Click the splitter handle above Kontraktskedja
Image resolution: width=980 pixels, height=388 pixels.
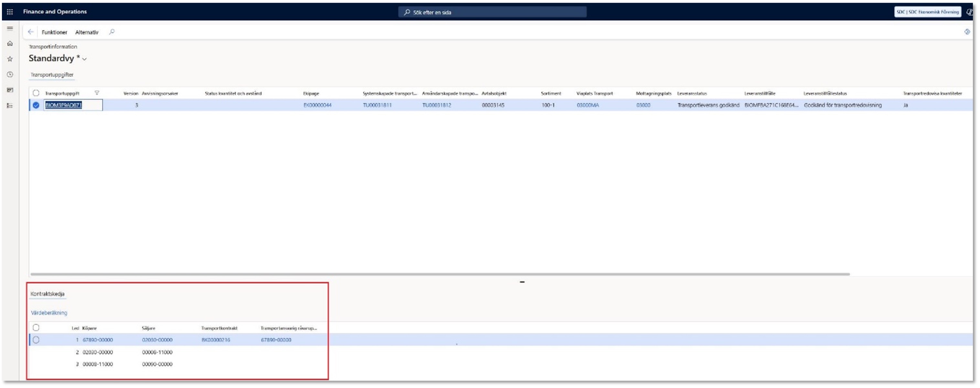click(x=522, y=282)
